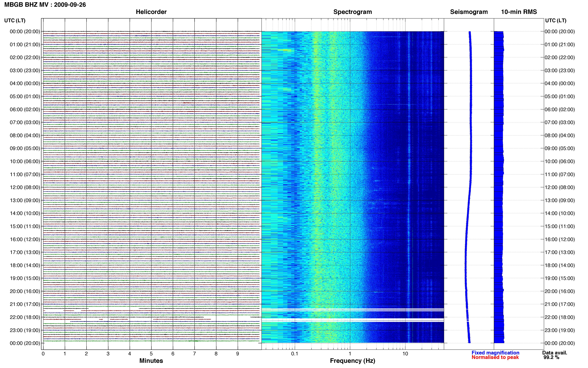Click '07:00 (03:00)' on the right time axis
588x368 pixels.
pyautogui.click(x=560, y=122)
